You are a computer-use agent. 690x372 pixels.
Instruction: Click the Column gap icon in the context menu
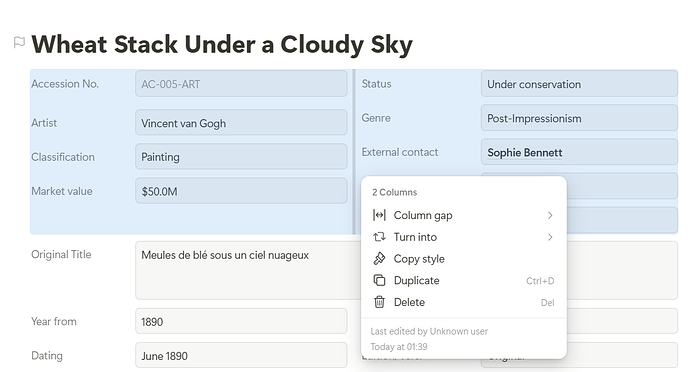(x=379, y=215)
